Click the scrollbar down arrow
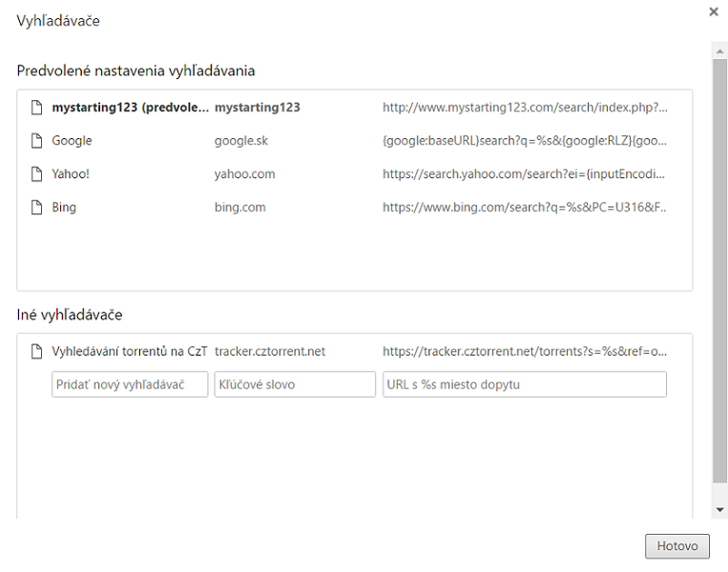Viewport: 728px width, 572px height. [x=720, y=512]
